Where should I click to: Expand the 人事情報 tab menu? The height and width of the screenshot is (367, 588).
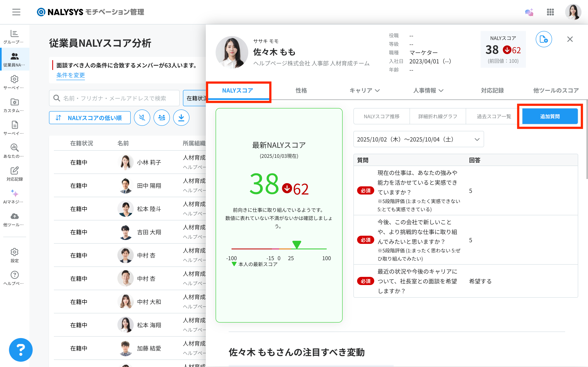(428, 91)
